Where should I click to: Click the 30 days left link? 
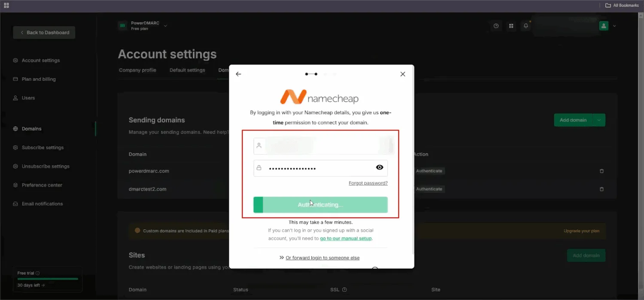[31, 285]
